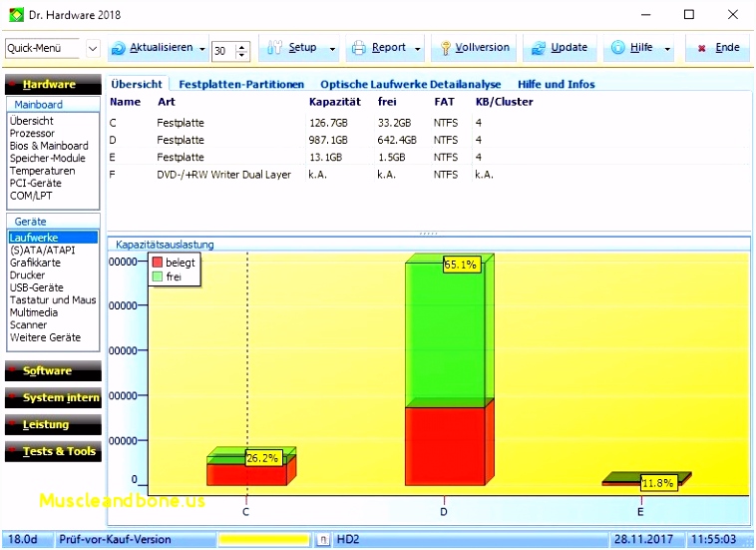Click the Ende button
756x550 pixels.
click(x=717, y=48)
